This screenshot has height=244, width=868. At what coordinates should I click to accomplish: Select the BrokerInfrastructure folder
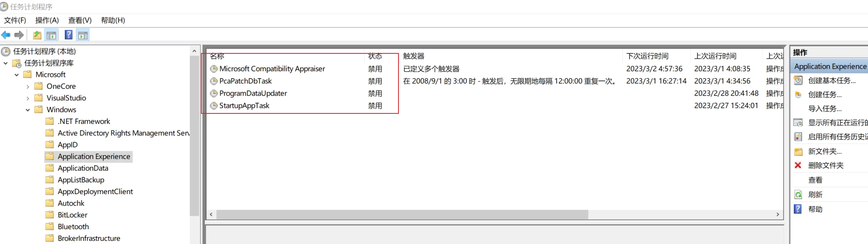pyautogui.click(x=89, y=239)
